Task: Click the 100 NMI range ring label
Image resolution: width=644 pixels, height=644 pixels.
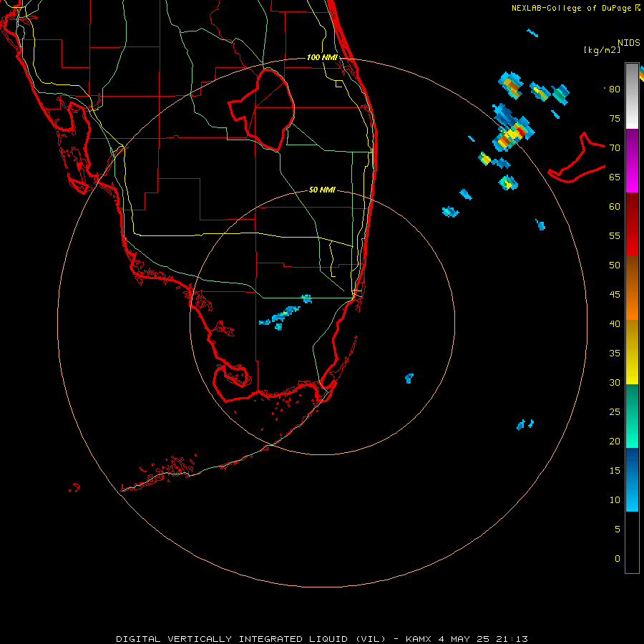Action: (322, 57)
